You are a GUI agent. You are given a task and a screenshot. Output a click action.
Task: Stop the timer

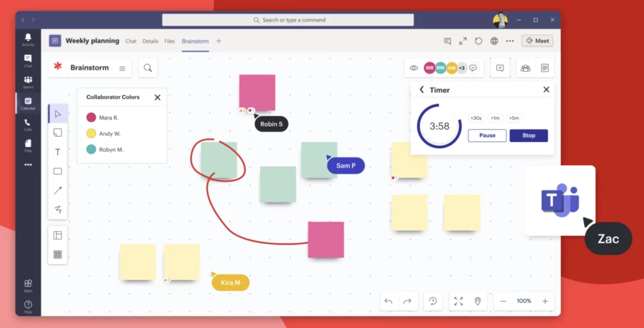click(528, 136)
